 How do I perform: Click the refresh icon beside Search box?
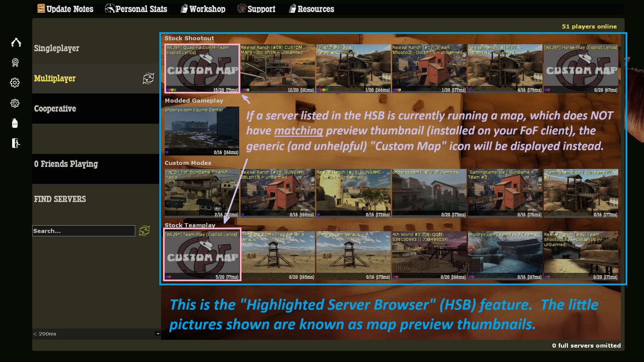pos(144,231)
